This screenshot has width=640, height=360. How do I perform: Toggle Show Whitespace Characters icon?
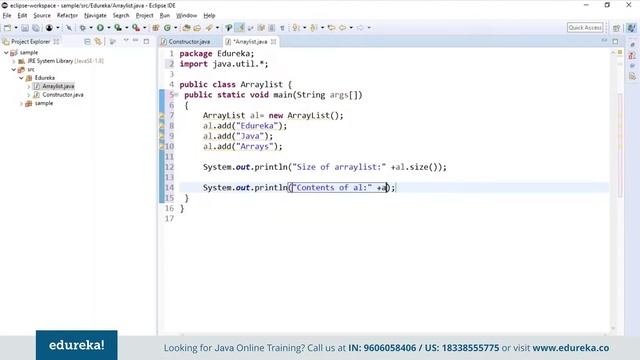[x=282, y=28]
